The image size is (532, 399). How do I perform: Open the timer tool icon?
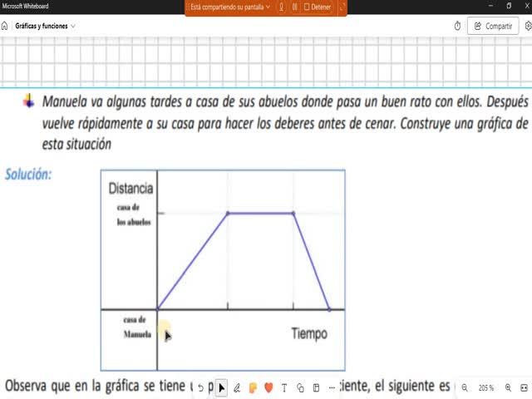point(457,26)
